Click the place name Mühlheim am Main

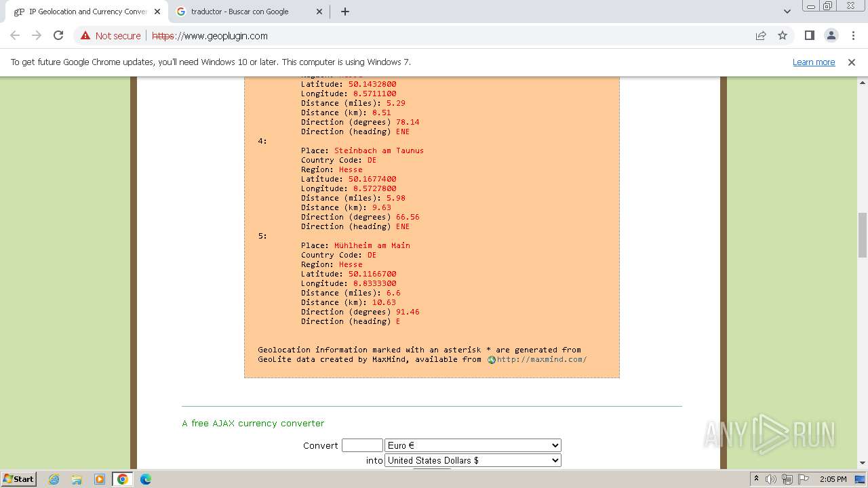(372, 245)
